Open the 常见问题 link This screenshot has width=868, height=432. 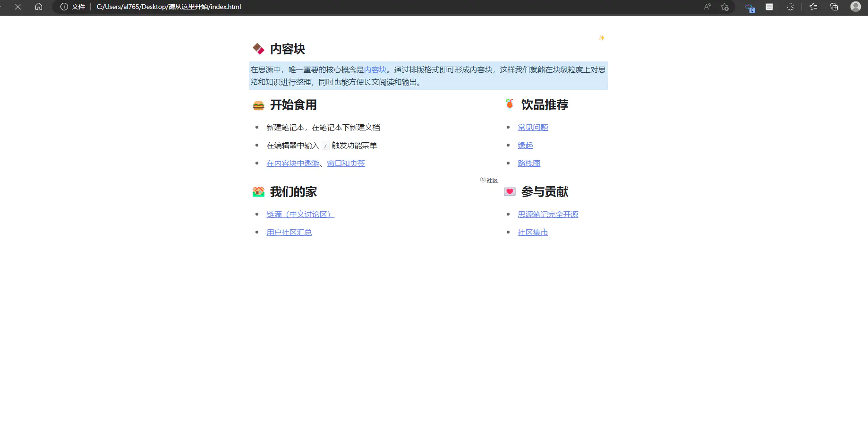[533, 128]
